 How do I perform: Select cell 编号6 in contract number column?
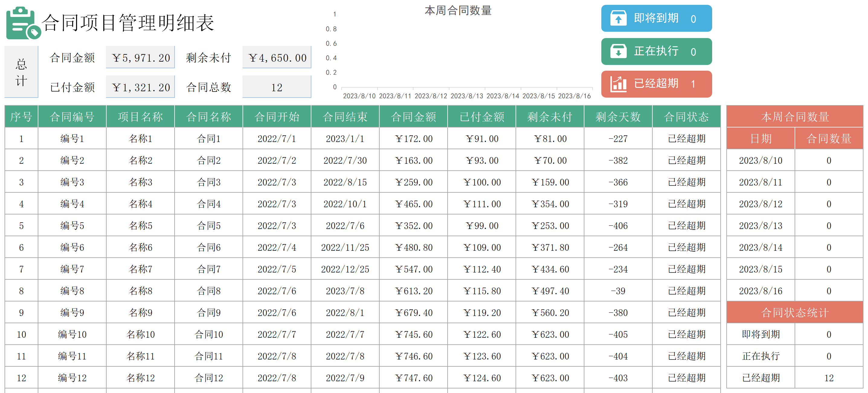pos(72,247)
